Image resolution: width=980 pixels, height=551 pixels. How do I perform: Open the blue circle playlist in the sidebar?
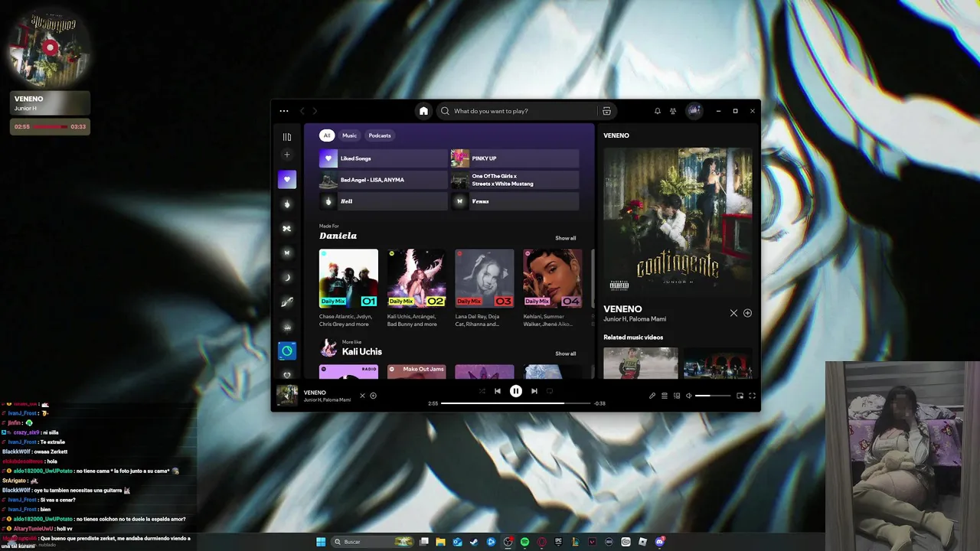point(287,350)
